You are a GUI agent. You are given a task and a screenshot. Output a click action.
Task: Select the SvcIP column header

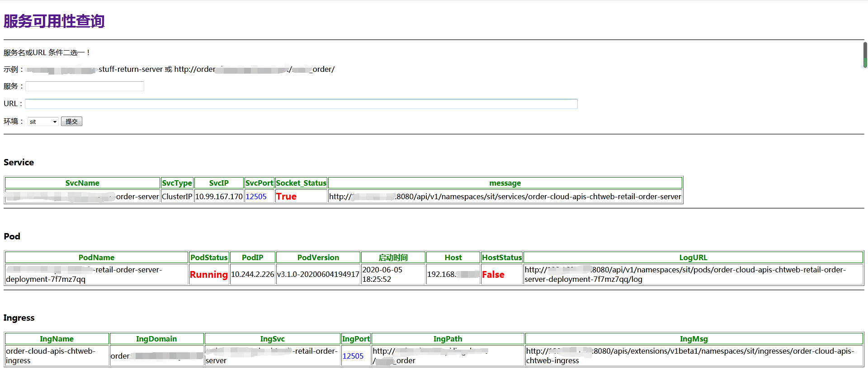click(219, 183)
